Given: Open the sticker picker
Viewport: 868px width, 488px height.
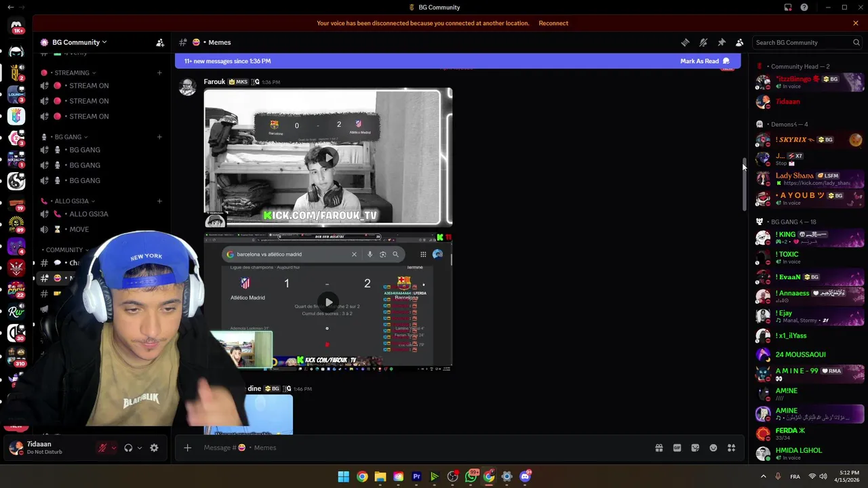Looking at the screenshot, I should tap(695, 447).
